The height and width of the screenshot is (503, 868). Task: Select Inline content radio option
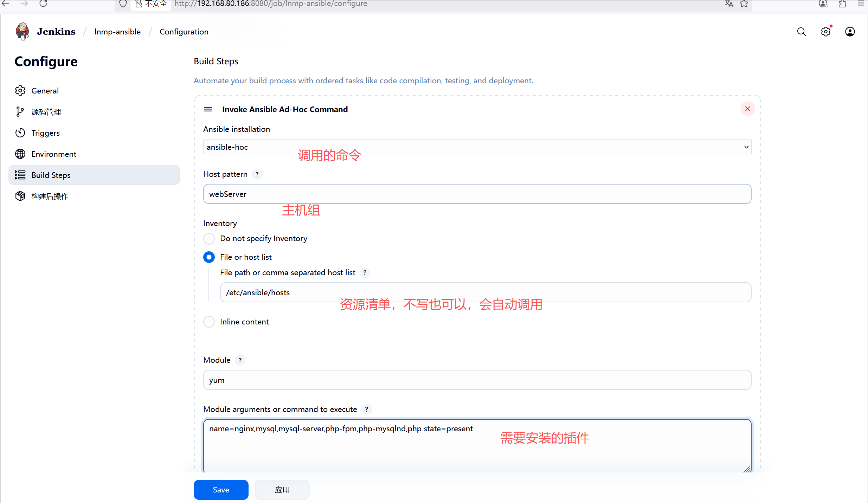(209, 322)
